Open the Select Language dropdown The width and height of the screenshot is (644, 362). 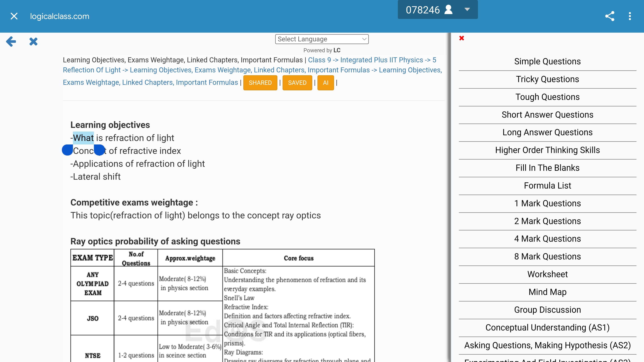(322, 39)
